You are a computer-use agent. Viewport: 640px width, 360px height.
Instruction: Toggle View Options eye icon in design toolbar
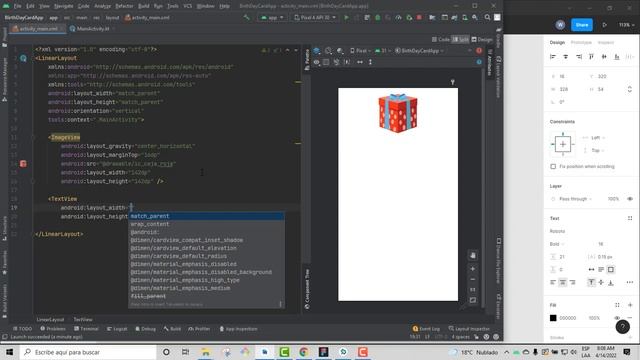316,62
